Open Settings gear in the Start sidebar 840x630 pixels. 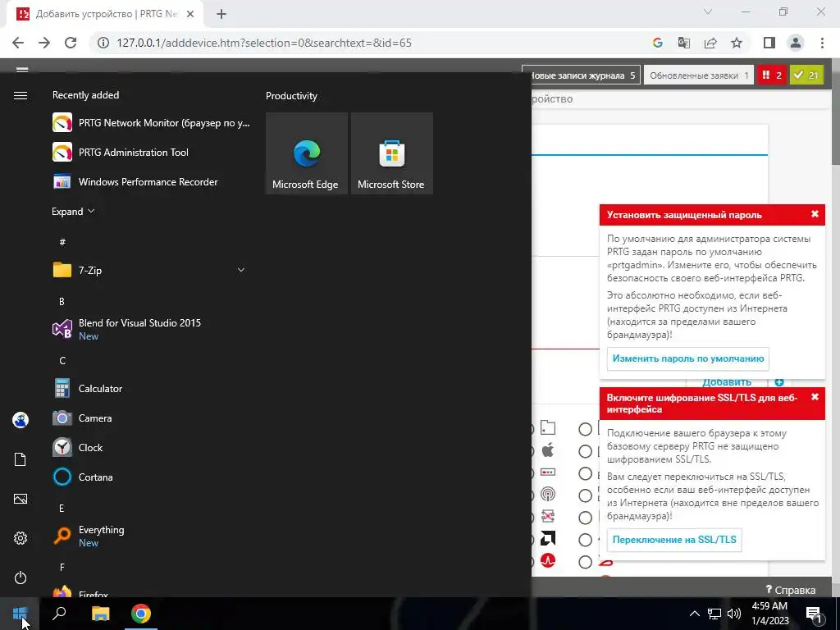tap(21, 538)
